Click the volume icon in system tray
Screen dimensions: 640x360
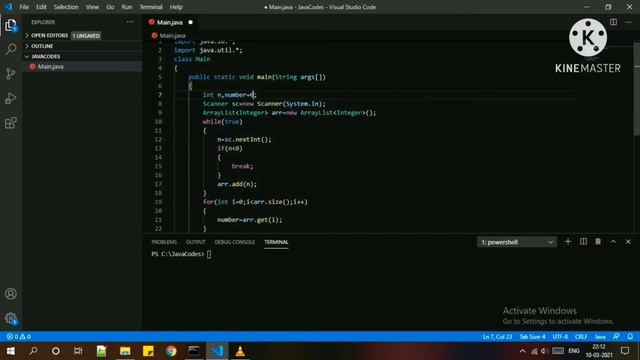543,351
